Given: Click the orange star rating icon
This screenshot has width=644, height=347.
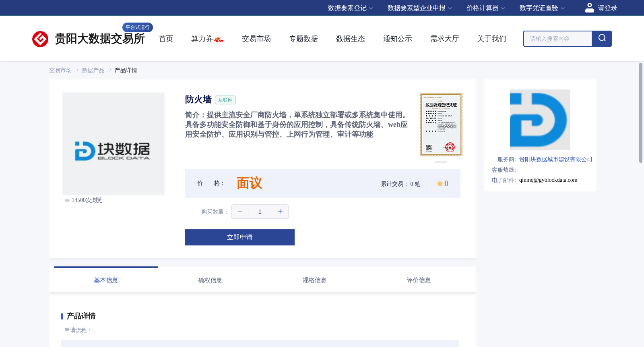Looking at the screenshot, I should (x=440, y=183).
